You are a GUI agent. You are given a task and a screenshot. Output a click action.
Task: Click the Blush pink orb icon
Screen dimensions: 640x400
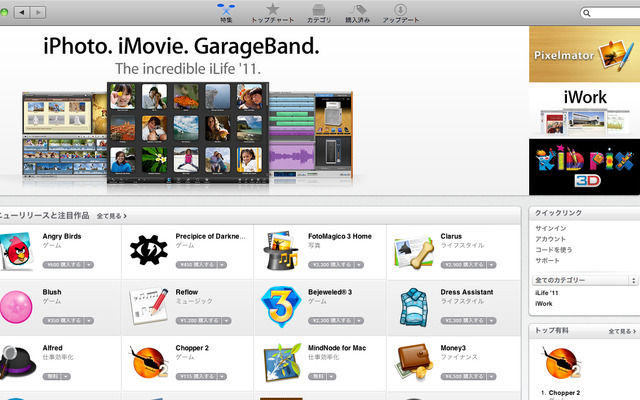click(16, 307)
